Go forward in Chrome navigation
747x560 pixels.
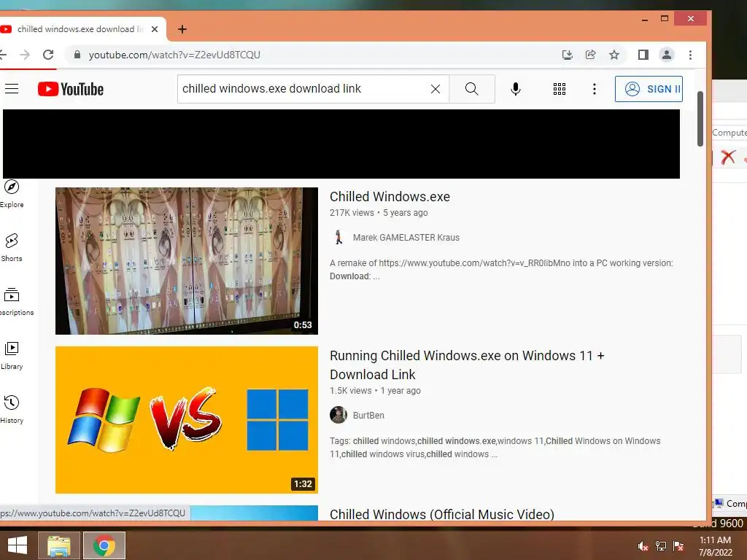25,55
